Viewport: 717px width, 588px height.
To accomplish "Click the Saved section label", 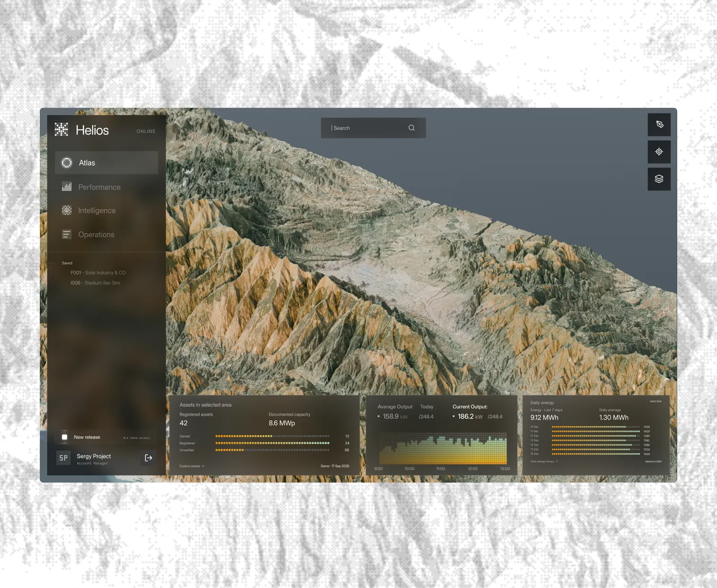I will (x=67, y=263).
